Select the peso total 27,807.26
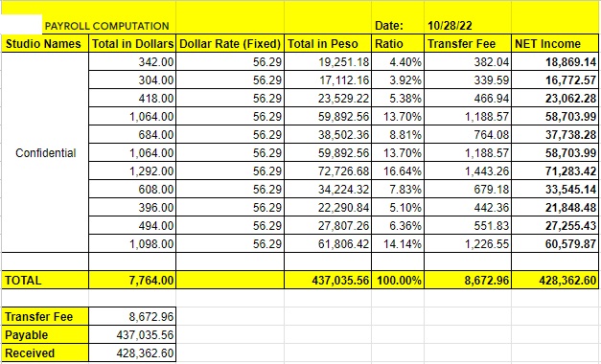 pos(328,225)
